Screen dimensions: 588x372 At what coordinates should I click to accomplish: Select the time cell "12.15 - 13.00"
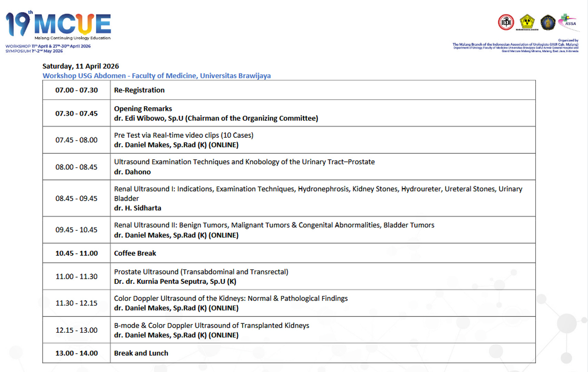[77, 330]
